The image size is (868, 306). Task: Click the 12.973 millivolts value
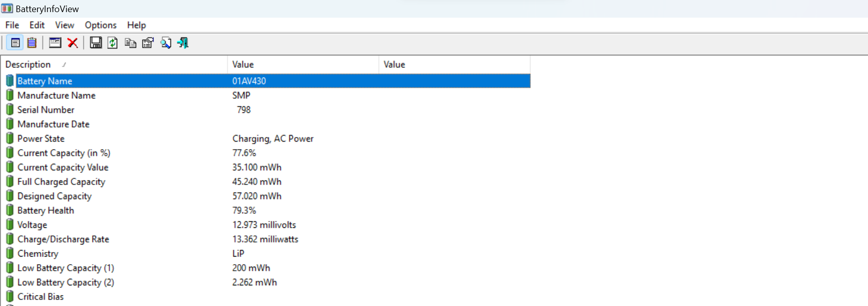tap(264, 225)
